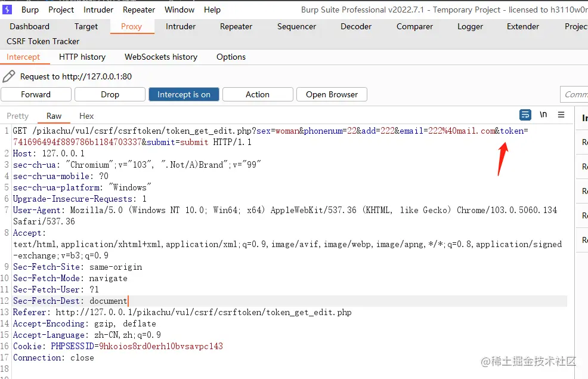Open the Repeater menu in menu bar
The image size is (588, 379).
[x=139, y=10]
